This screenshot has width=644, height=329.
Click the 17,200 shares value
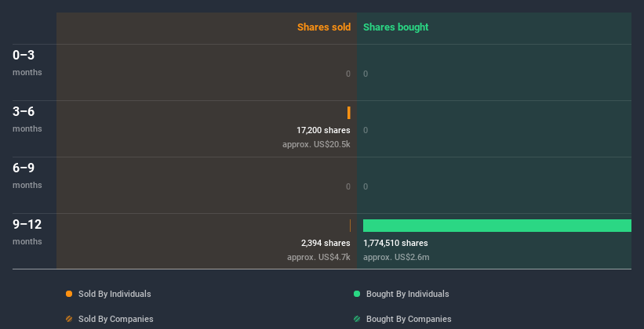pyautogui.click(x=324, y=130)
